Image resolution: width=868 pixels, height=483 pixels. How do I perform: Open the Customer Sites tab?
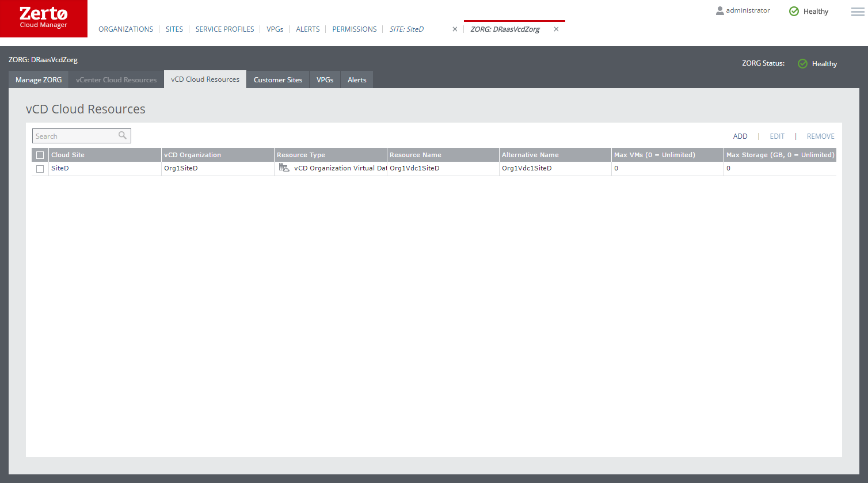pyautogui.click(x=278, y=79)
